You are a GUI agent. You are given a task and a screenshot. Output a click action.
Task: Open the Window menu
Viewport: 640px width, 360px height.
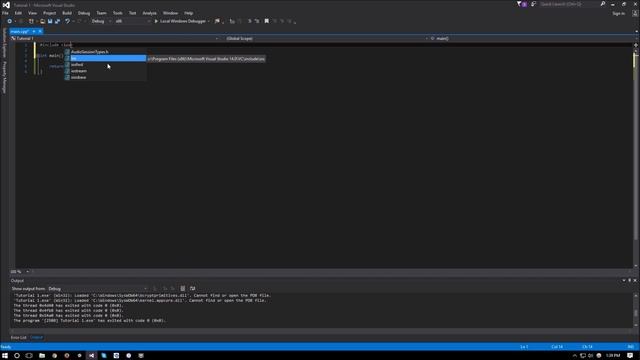(x=170, y=13)
